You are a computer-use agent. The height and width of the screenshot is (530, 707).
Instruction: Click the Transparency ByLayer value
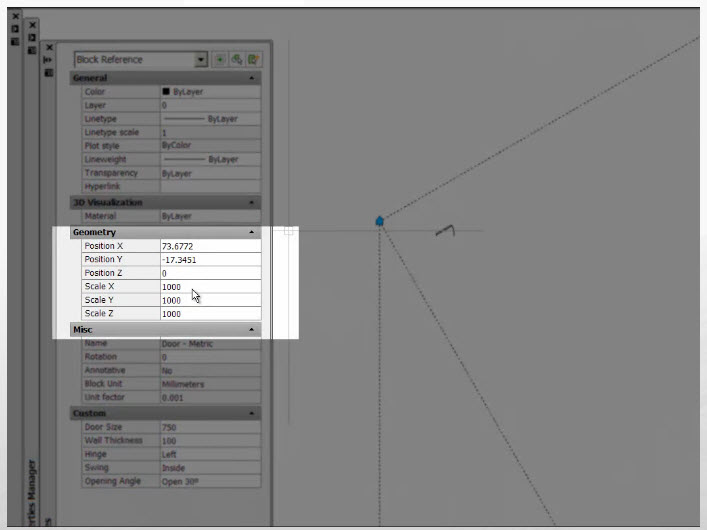pyautogui.click(x=211, y=173)
